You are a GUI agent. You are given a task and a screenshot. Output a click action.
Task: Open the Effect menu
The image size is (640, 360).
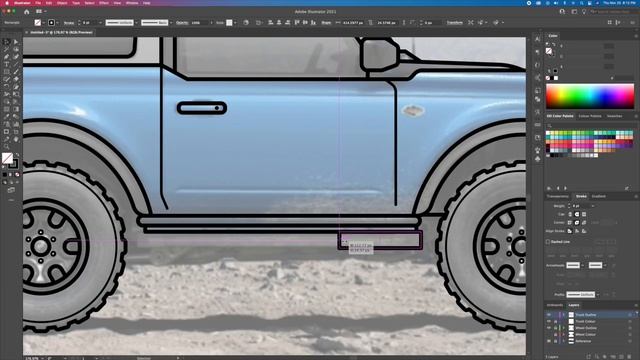point(104,3)
